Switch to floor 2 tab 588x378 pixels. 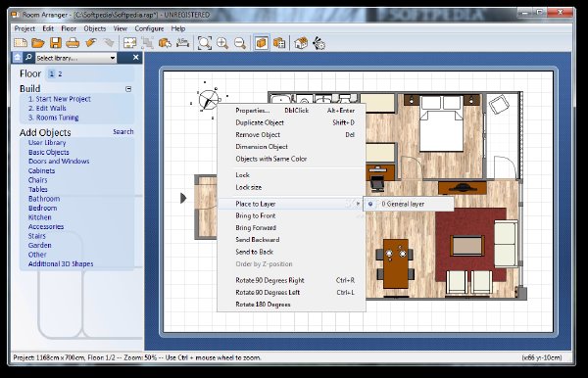pos(60,73)
